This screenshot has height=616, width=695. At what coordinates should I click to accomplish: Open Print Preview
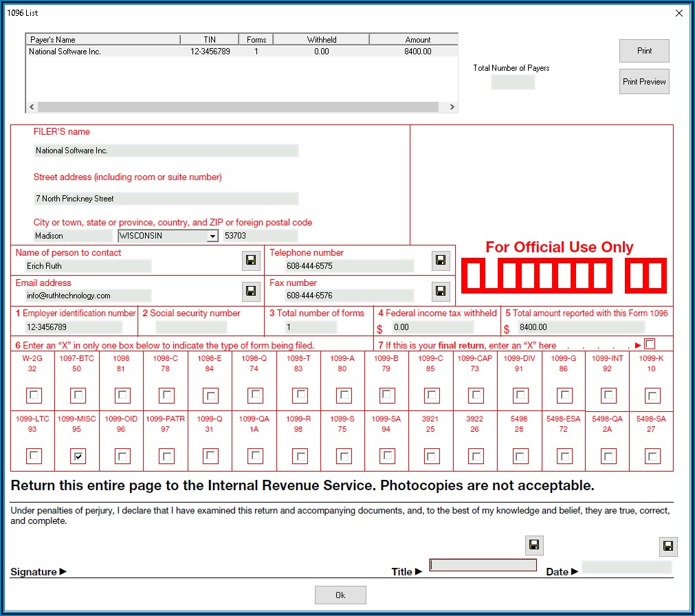pyautogui.click(x=643, y=82)
